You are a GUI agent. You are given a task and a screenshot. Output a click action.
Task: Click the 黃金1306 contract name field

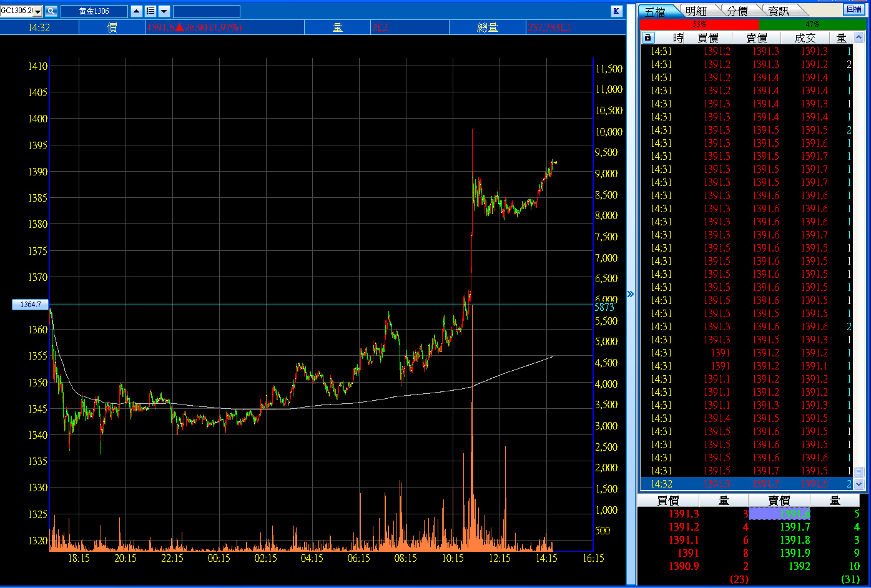[x=94, y=11]
